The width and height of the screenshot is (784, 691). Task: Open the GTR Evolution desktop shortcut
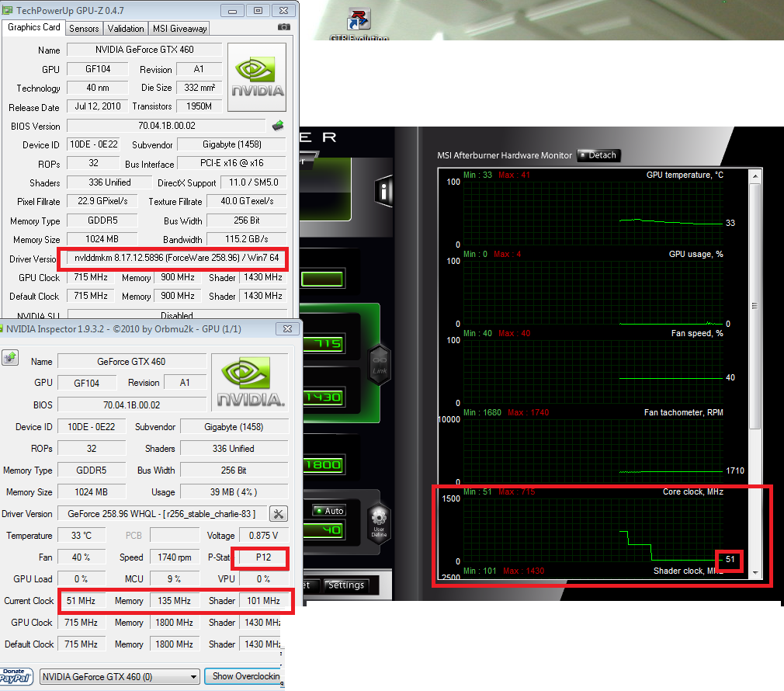coord(359,25)
